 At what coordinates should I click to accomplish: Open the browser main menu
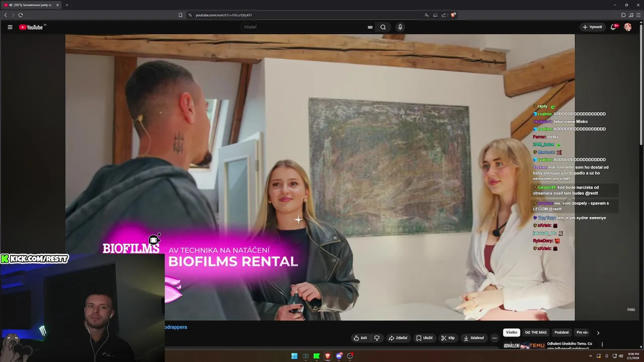click(638, 15)
